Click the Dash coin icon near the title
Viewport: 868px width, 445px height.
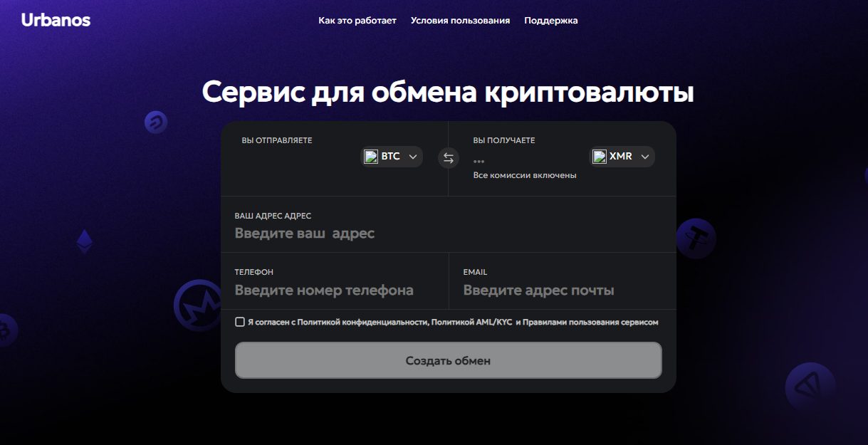click(x=155, y=122)
